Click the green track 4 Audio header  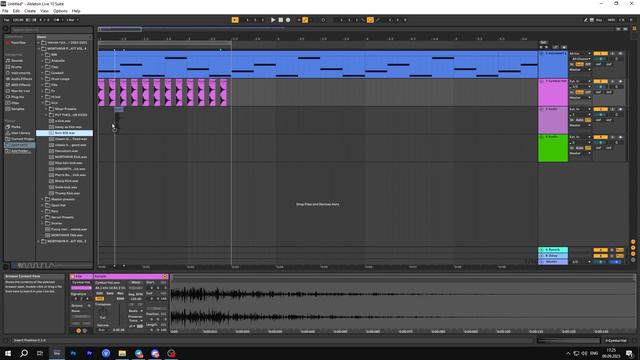[553, 148]
